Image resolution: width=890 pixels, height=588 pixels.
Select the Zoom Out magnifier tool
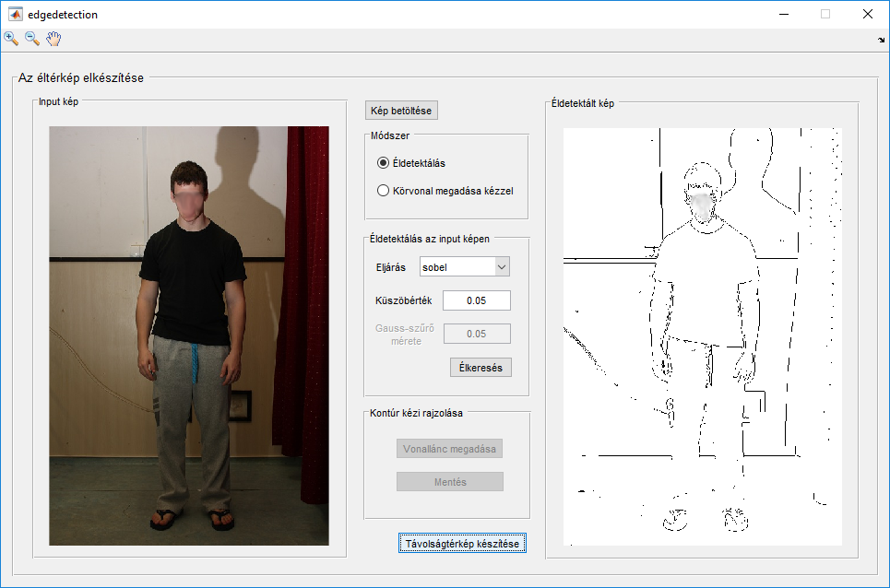point(32,39)
